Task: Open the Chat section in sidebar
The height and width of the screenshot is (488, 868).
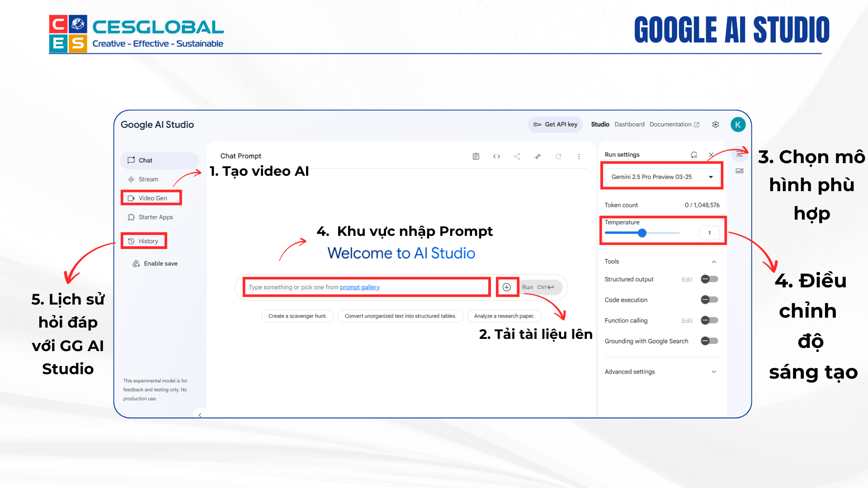Action: [159, 160]
